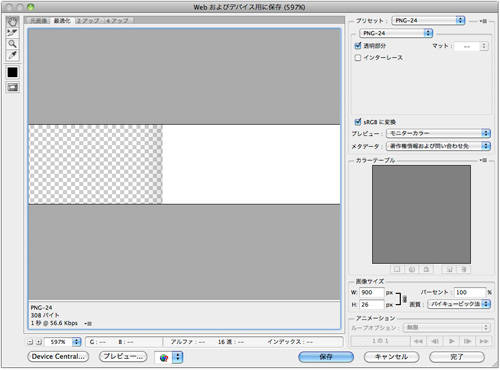Click the プレビュー... preview button
The width and height of the screenshot is (500, 370).
pos(123,357)
